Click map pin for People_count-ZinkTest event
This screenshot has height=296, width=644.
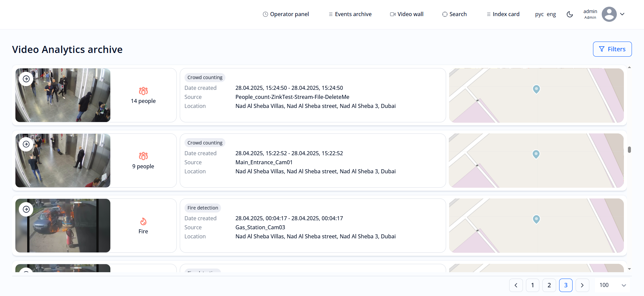(536, 89)
